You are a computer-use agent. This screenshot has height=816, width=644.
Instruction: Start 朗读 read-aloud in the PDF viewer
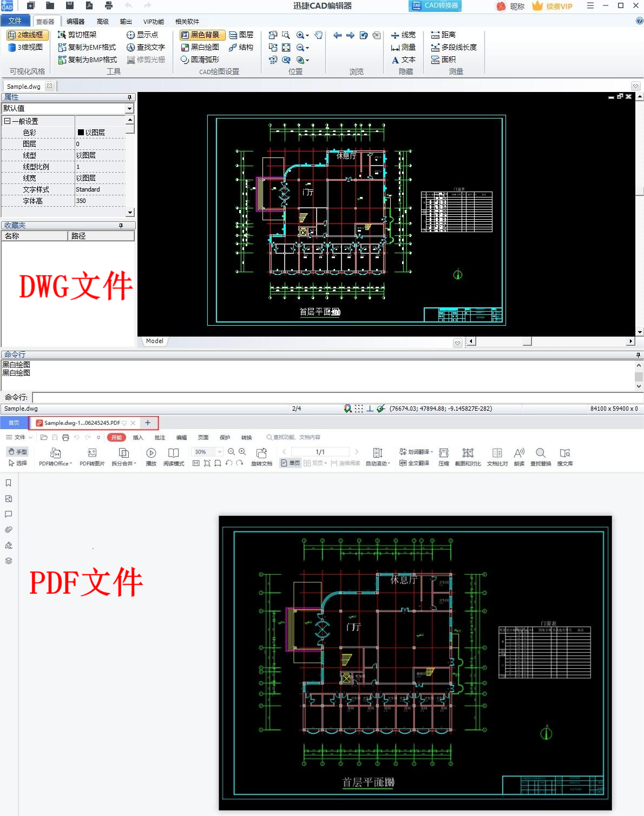[518, 456]
